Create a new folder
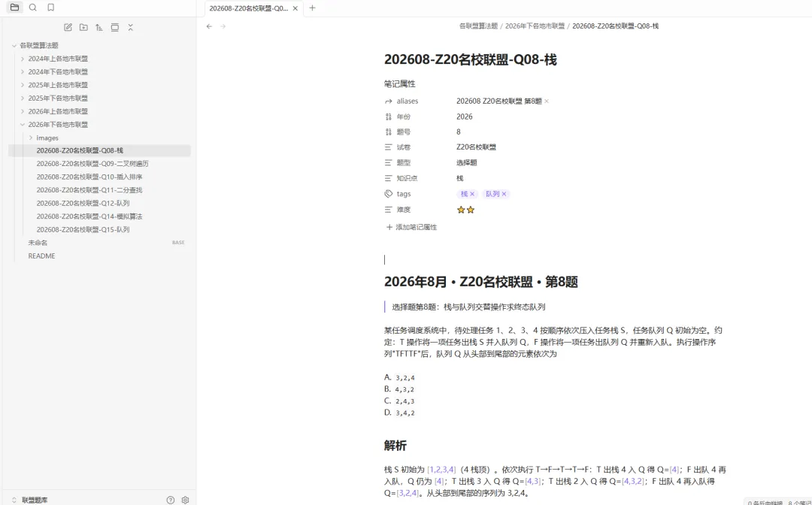This screenshot has width=812, height=505. pos(83,27)
